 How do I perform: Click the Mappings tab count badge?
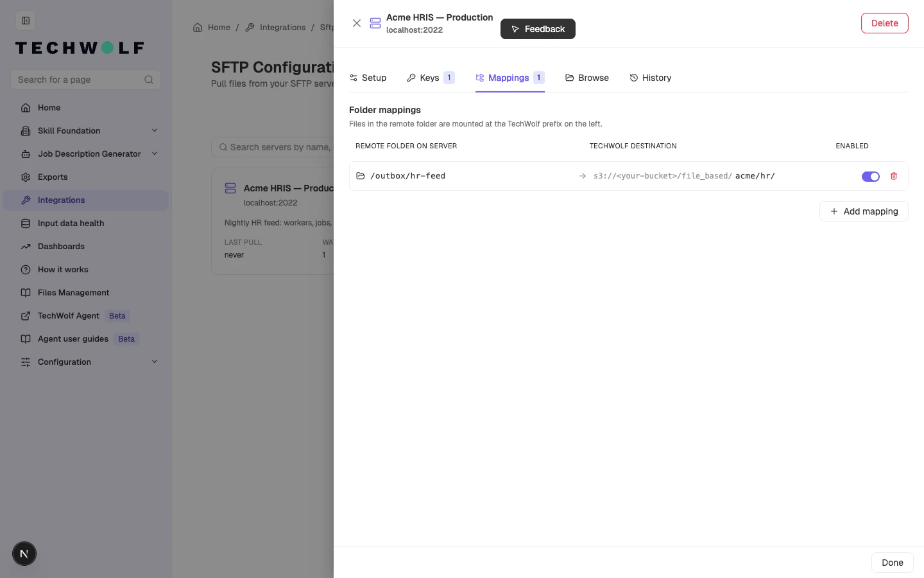click(539, 78)
